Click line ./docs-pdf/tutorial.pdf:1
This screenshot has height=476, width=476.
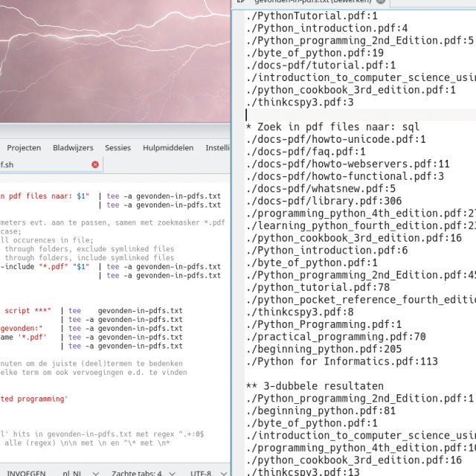click(x=321, y=65)
